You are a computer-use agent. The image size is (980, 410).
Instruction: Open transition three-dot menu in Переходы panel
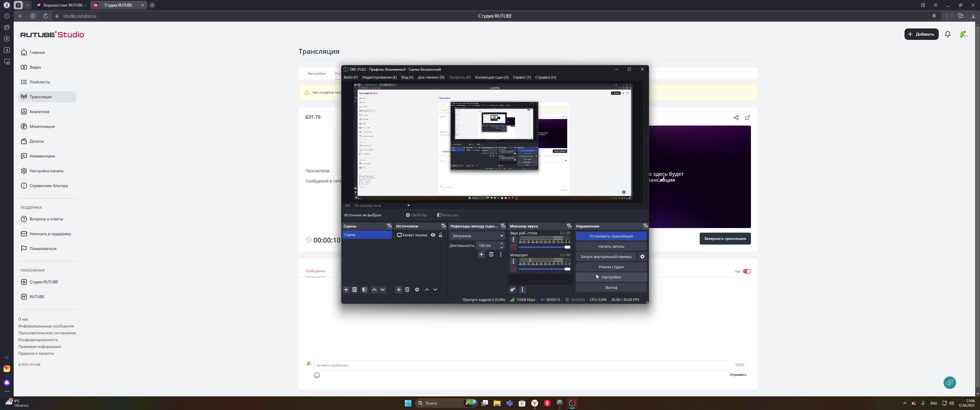click(501, 255)
